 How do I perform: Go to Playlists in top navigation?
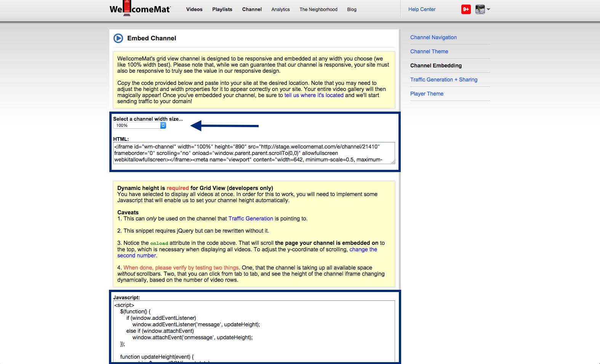point(222,10)
